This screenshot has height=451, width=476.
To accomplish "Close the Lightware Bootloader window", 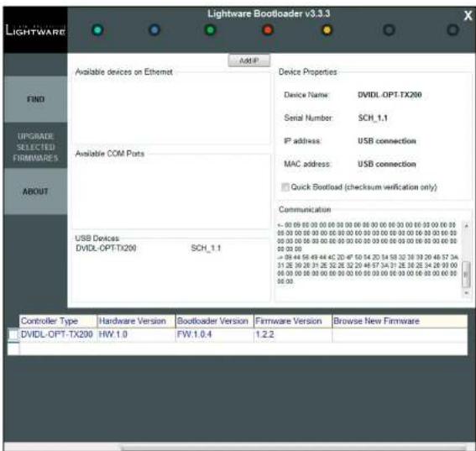I will [468, 16].
